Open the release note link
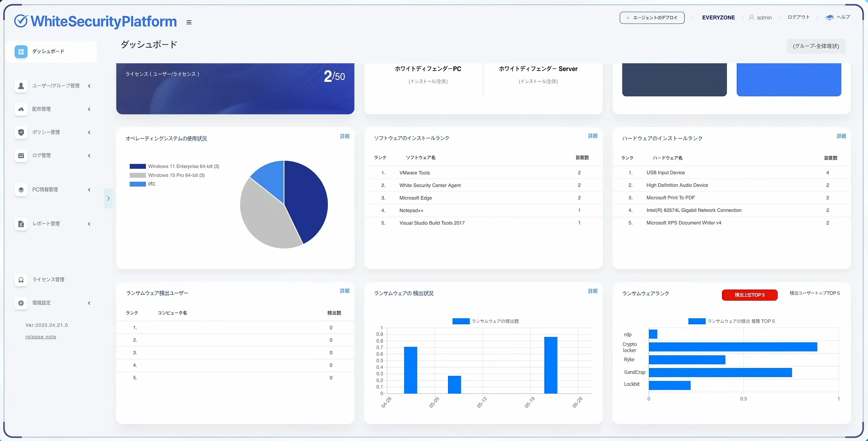 click(41, 336)
